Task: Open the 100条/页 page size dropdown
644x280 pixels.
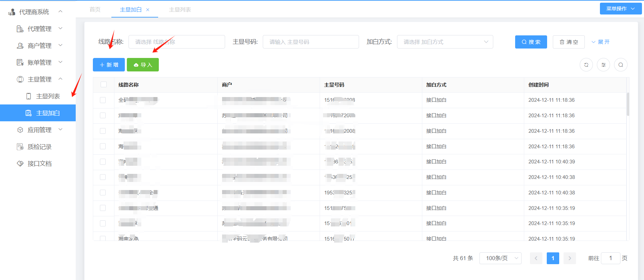Action: pyautogui.click(x=500, y=258)
